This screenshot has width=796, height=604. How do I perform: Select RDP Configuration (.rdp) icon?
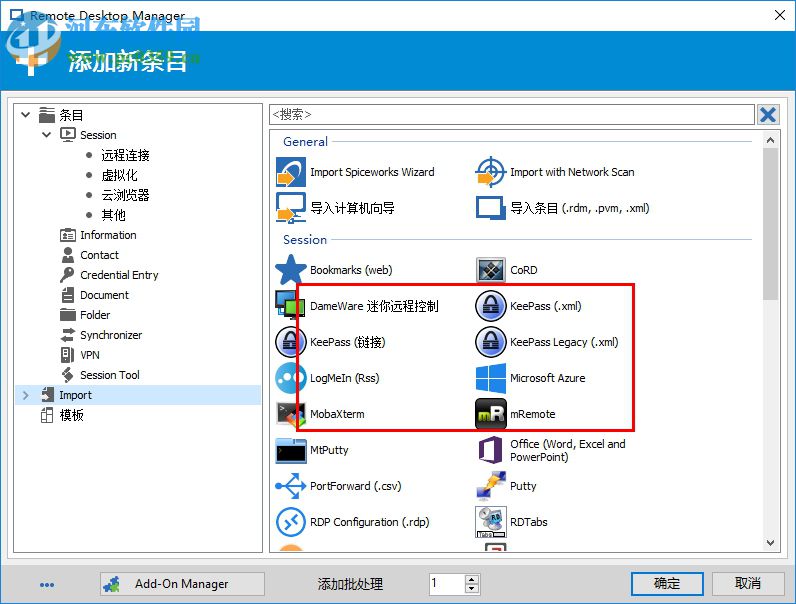[290, 522]
